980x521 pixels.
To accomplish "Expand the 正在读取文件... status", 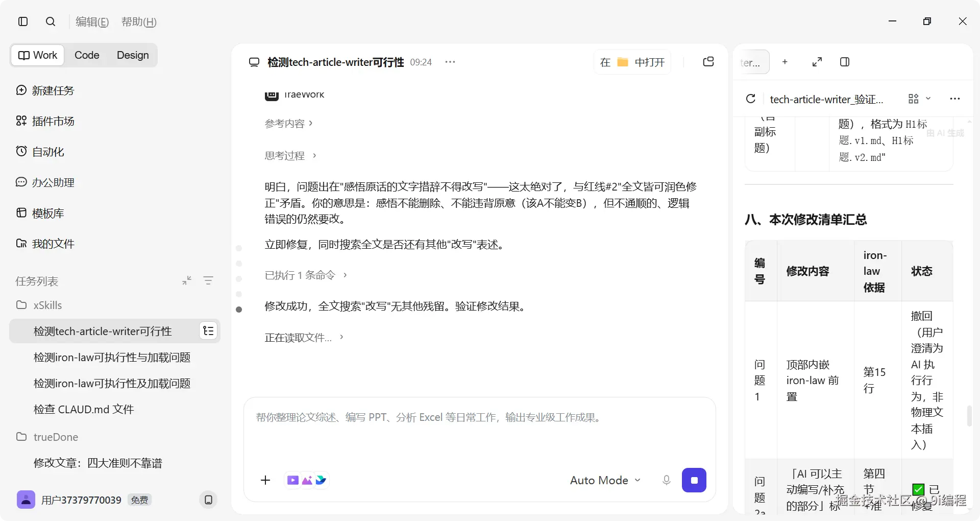I will pyautogui.click(x=304, y=337).
